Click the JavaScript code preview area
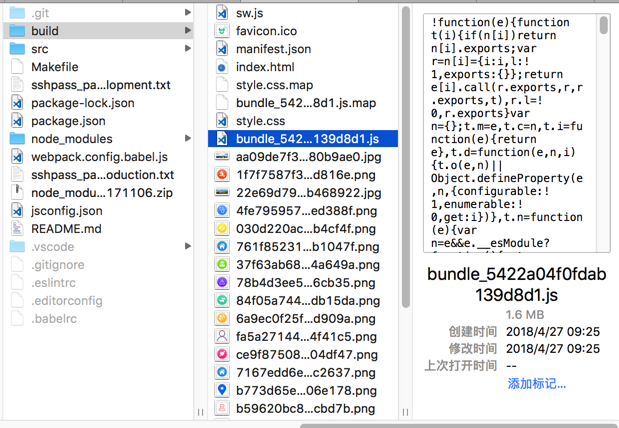This screenshot has width=619, height=428. click(511, 133)
